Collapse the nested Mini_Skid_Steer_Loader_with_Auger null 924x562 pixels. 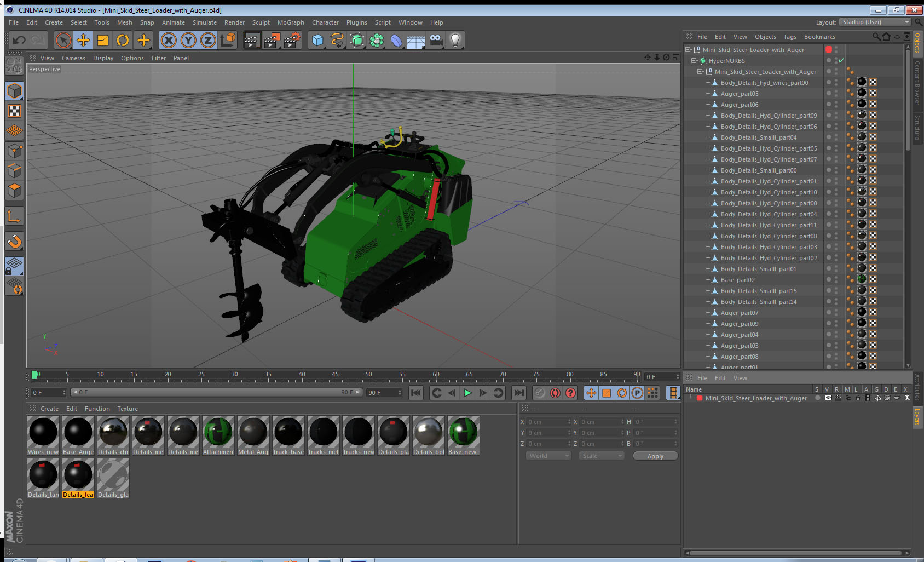click(x=700, y=71)
